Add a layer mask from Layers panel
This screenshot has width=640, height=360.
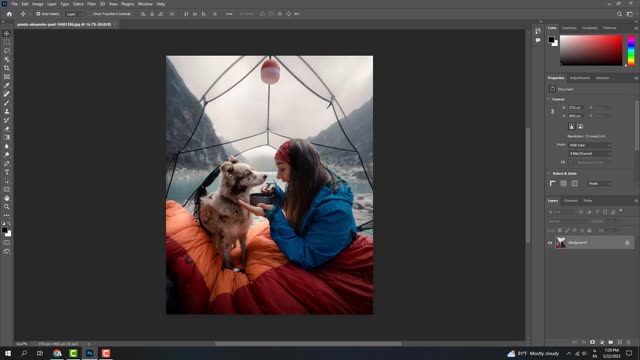pos(592,342)
